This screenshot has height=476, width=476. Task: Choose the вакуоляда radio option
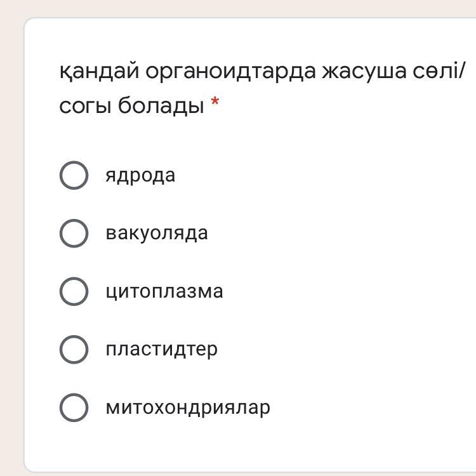pos(74,233)
